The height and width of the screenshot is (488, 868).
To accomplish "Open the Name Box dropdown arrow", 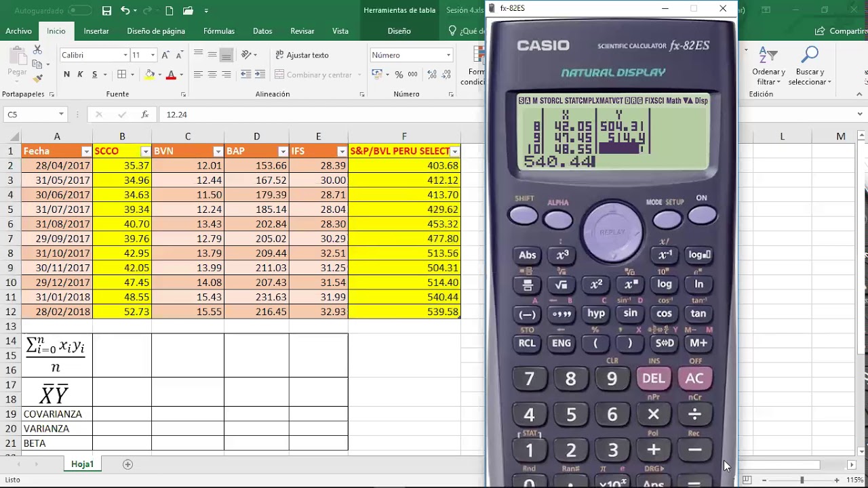I will tap(61, 115).
